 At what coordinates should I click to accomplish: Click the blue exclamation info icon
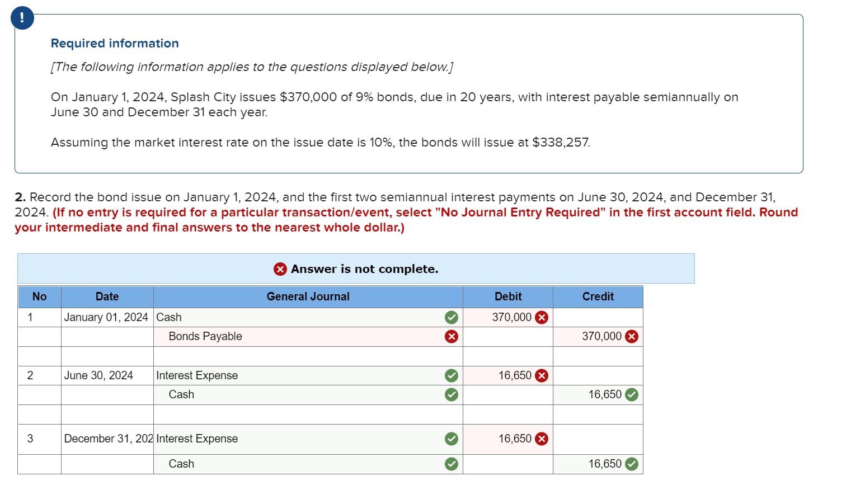tap(22, 18)
